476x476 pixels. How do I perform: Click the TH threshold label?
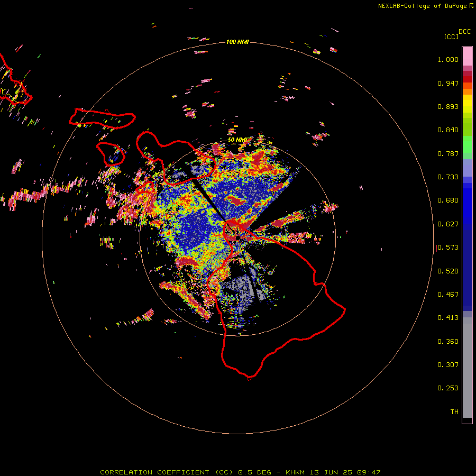pos(454,412)
